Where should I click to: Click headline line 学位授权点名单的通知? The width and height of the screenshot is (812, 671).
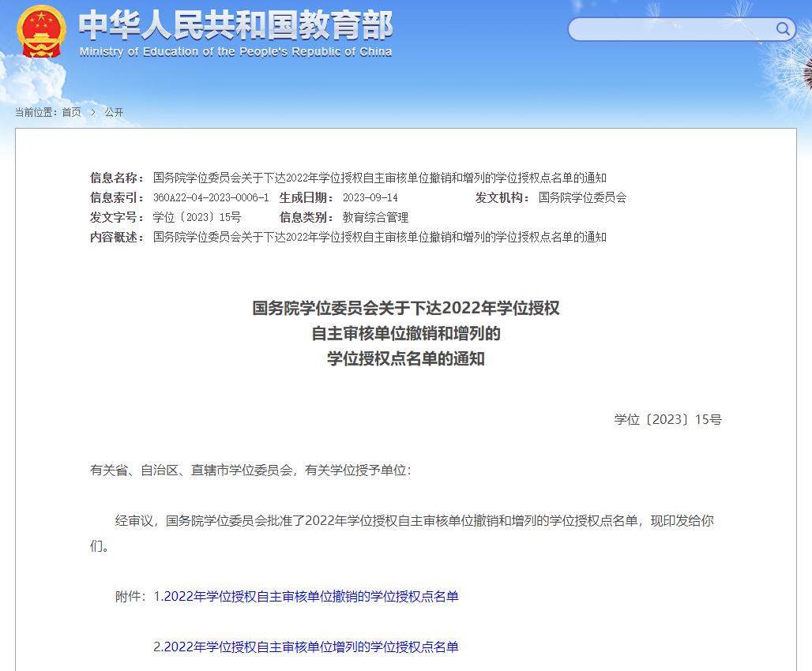406,359
